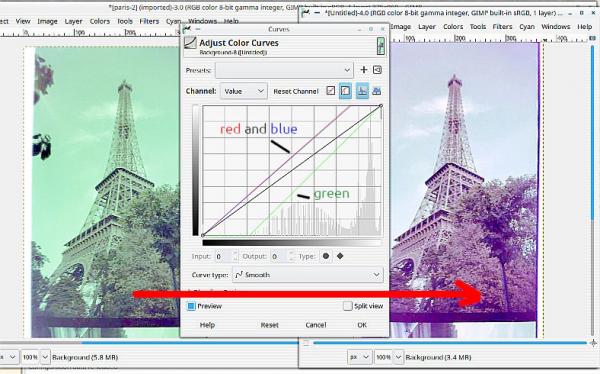Switch to linear light curve adjustment
This screenshot has width=600, height=374.
[331, 91]
